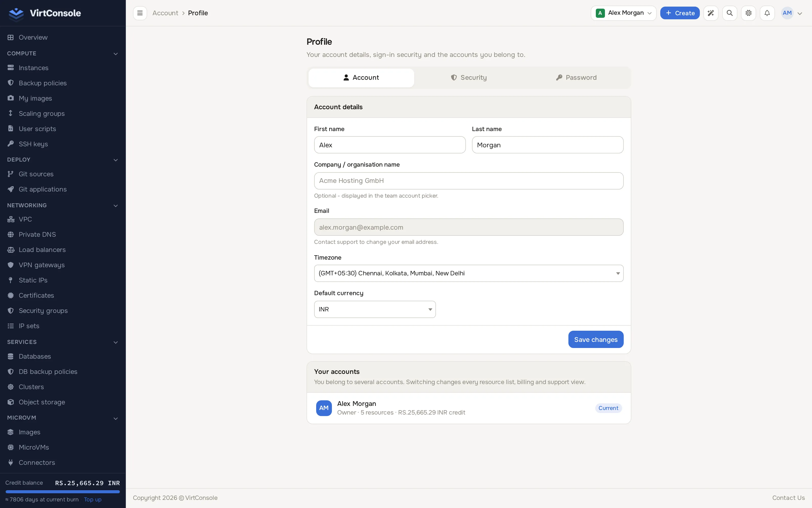Open the notifications bell

767,13
